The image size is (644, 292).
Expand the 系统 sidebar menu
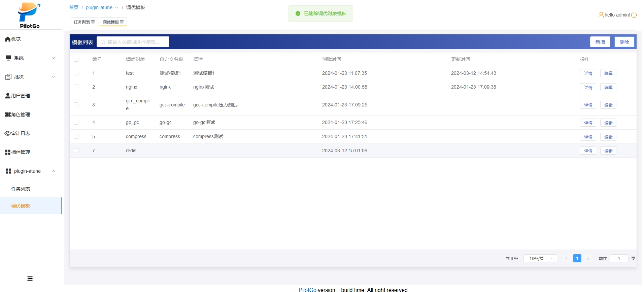(30, 58)
